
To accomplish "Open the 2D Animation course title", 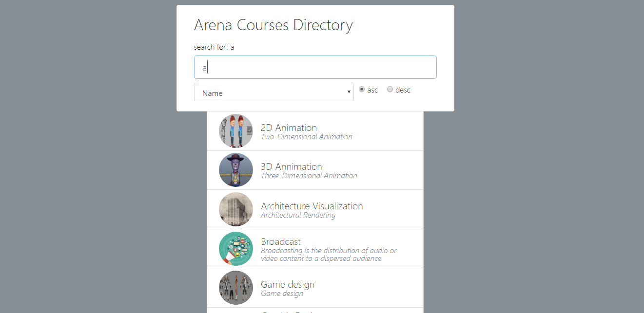I will (289, 128).
